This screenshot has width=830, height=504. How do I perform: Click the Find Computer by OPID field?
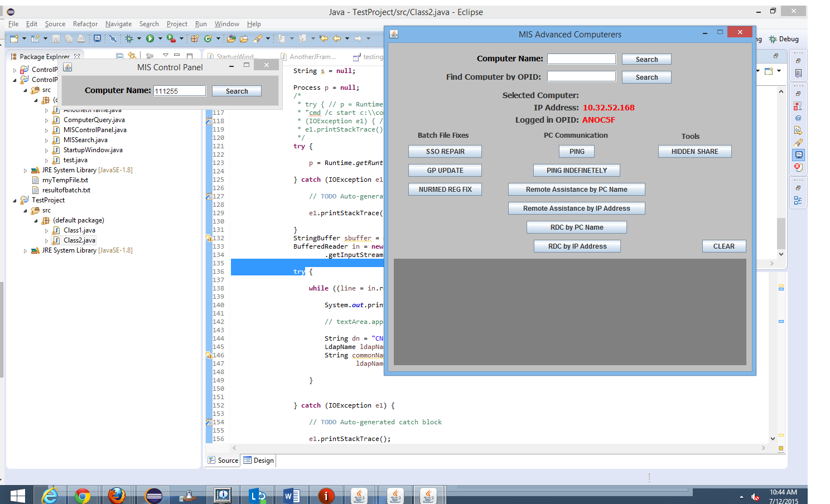[x=581, y=77]
